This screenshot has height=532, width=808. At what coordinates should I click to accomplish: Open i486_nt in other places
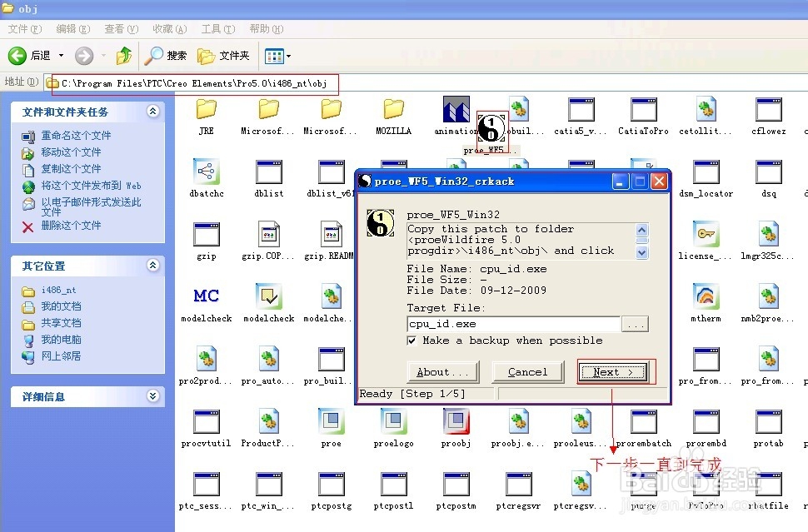tap(59, 291)
